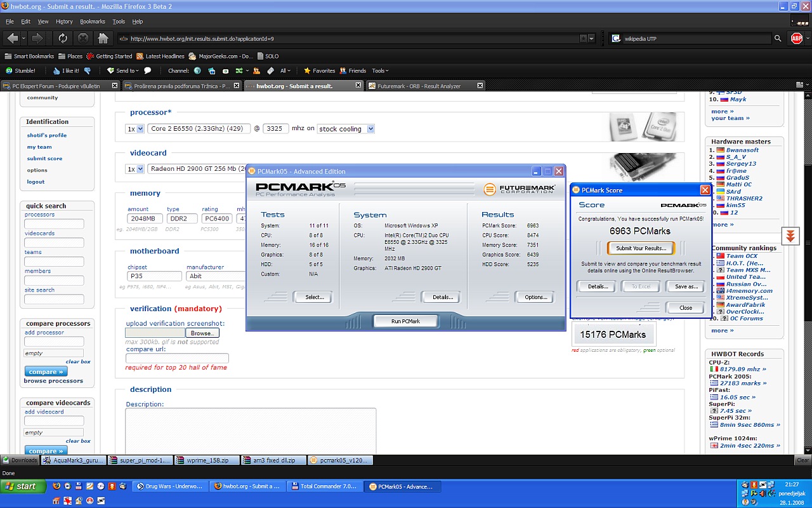This screenshot has width=812, height=508.
Task: Click the StumbleUpon Stumble! button
Action: pos(20,70)
